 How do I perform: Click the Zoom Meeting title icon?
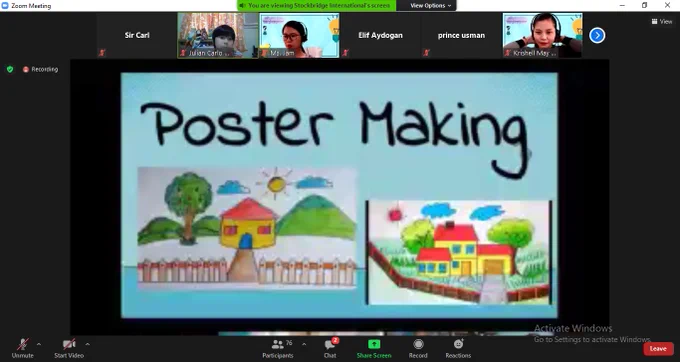5,5
